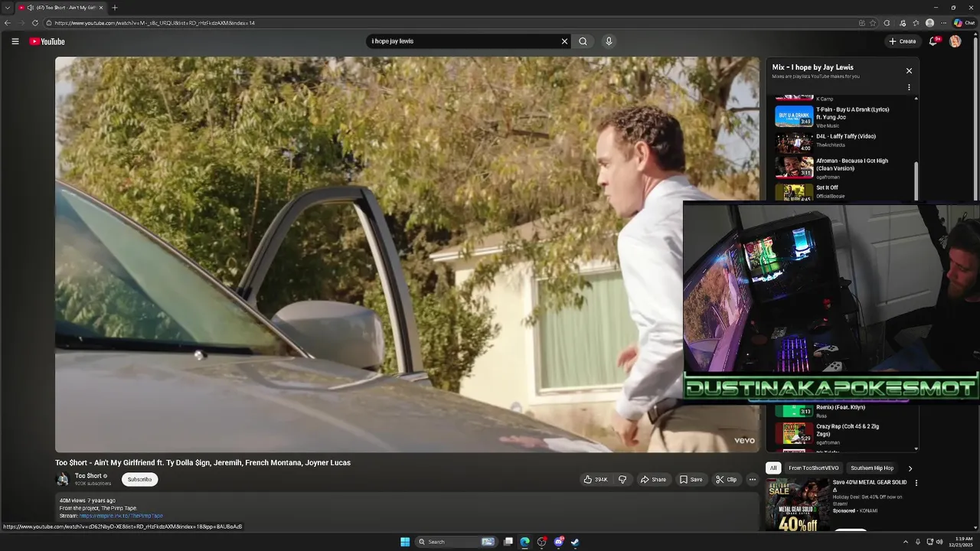Expand the tab actions chevron menu
The height and width of the screenshot is (551, 980).
pos(7,8)
